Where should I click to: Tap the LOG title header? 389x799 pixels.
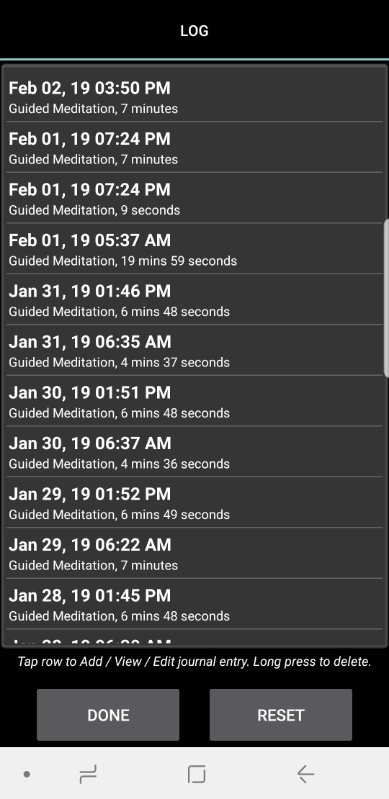[194, 31]
